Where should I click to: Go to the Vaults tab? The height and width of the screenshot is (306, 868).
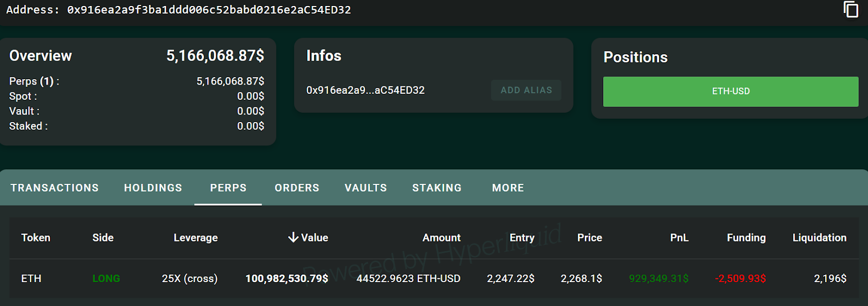point(366,188)
